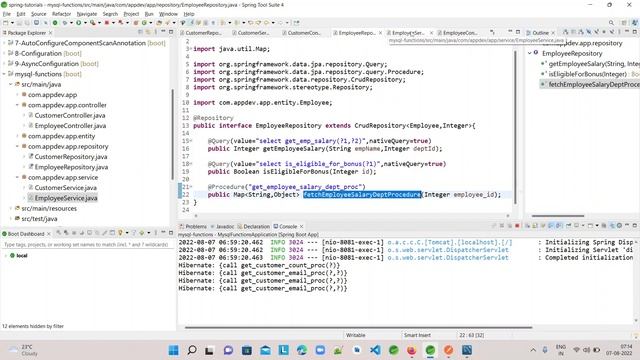Close the Boot Dashboard view

[49, 234]
